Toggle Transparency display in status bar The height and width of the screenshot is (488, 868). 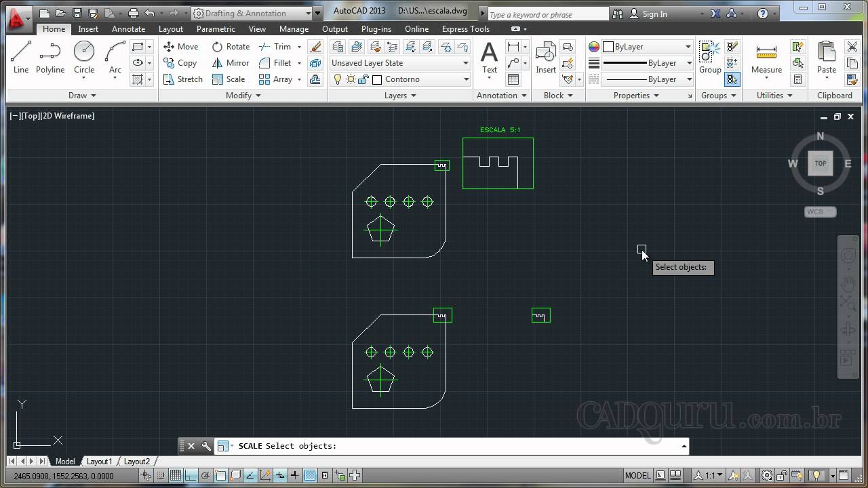(x=310, y=476)
